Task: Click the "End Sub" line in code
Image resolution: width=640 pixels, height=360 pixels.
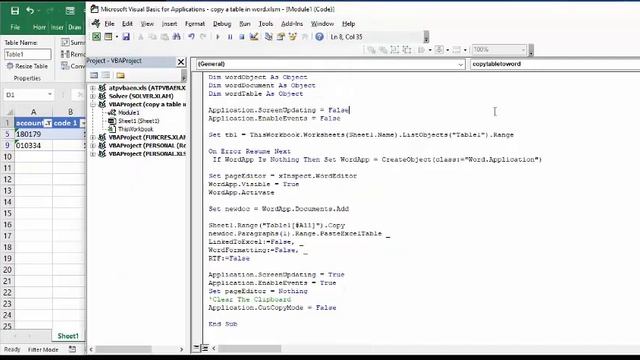Action: tap(222, 324)
